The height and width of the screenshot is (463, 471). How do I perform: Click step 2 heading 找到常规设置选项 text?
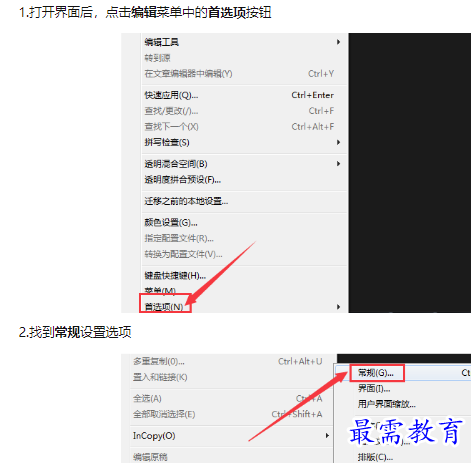80,332
